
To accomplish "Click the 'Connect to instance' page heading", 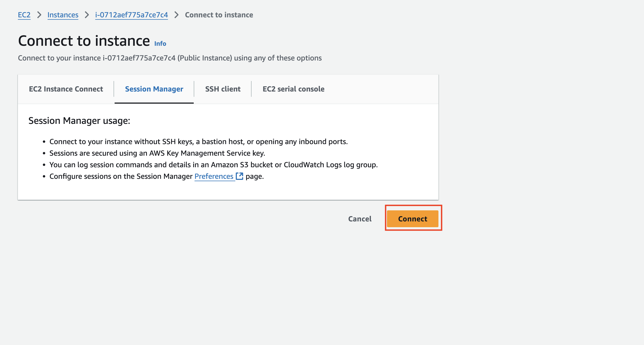I will [84, 41].
